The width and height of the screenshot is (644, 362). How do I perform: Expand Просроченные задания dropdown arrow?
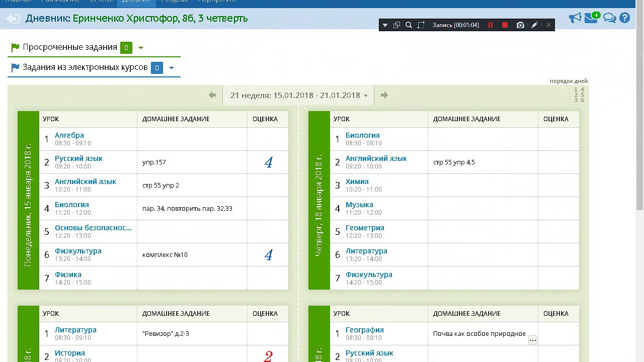tap(141, 48)
